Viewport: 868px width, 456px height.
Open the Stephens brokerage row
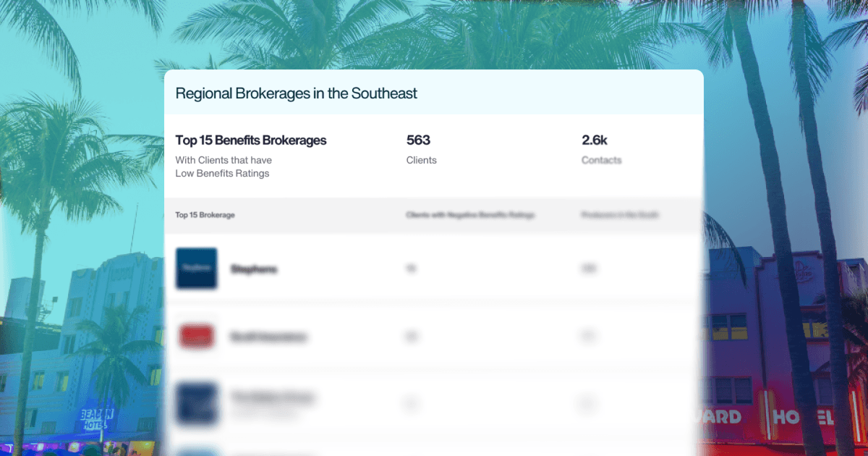255,269
